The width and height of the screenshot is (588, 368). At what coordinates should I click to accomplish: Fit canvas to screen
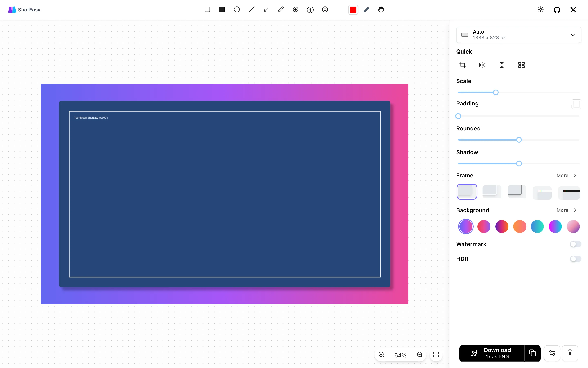tap(436, 355)
